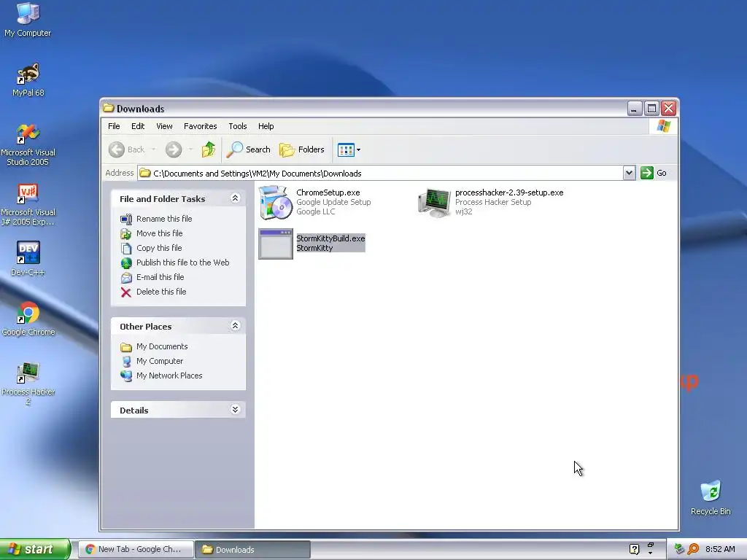Click E-mail this file
Image resolution: width=747 pixels, height=560 pixels.
(152, 277)
